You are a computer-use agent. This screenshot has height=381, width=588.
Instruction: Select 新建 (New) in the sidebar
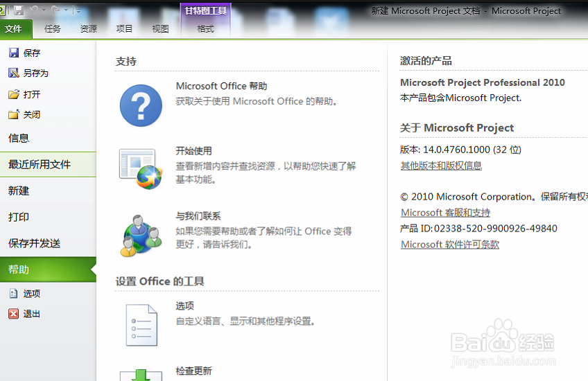click(48, 190)
